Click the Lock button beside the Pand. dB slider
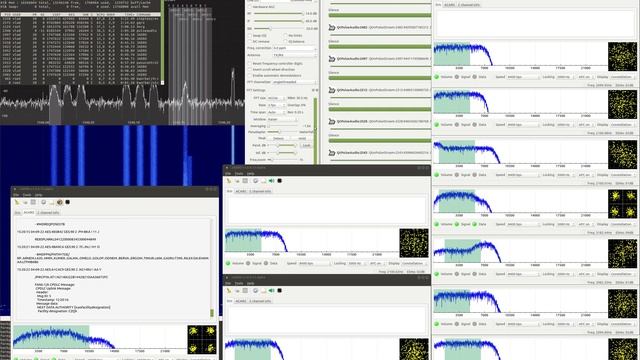 click(306, 145)
